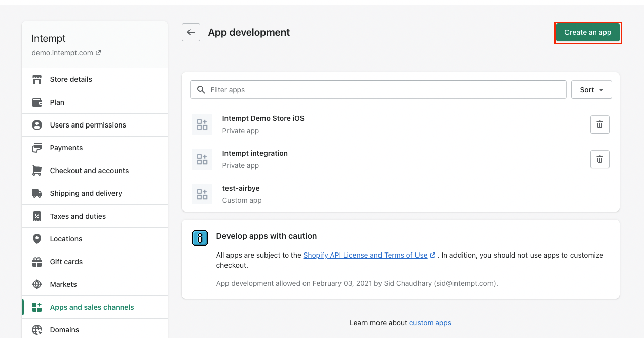Open Gift cards settings
The width and height of the screenshot is (644, 338).
coord(95,262)
